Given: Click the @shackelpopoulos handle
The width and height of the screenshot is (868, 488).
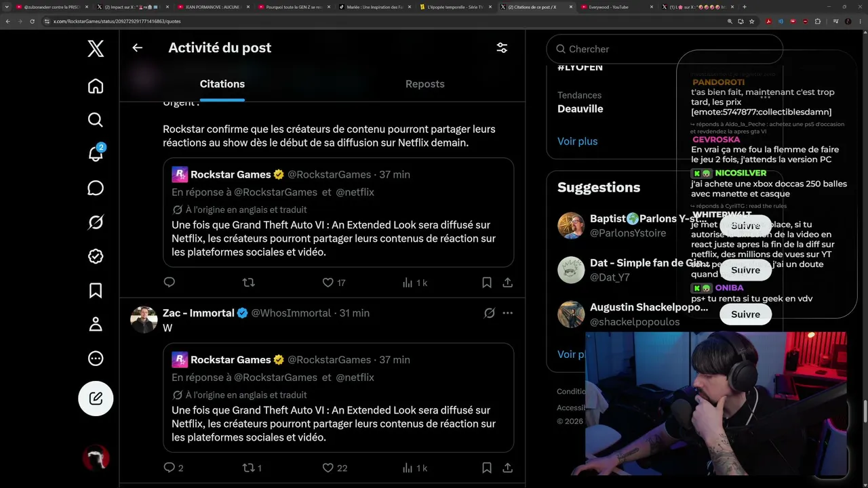Looking at the screenshot, I should [x=635, y=322].
